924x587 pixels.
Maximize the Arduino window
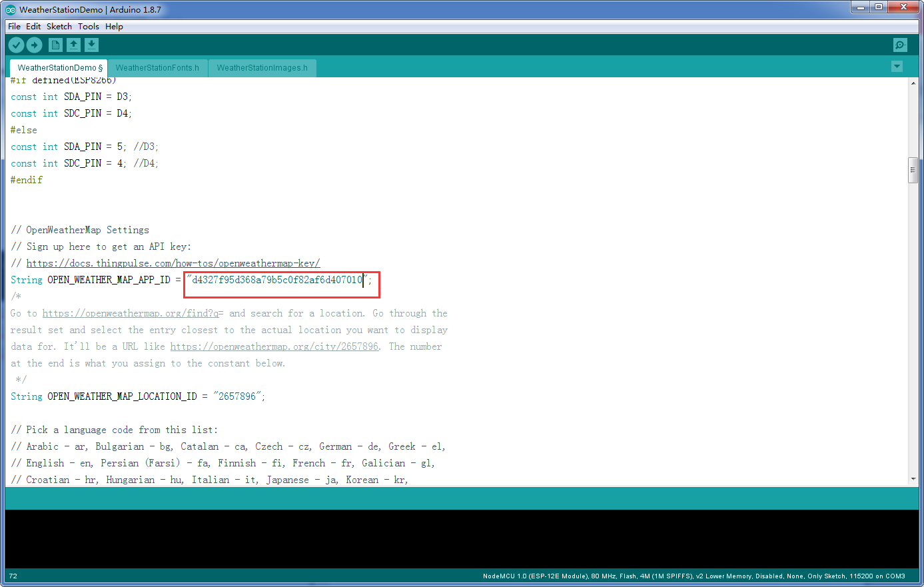879,7
